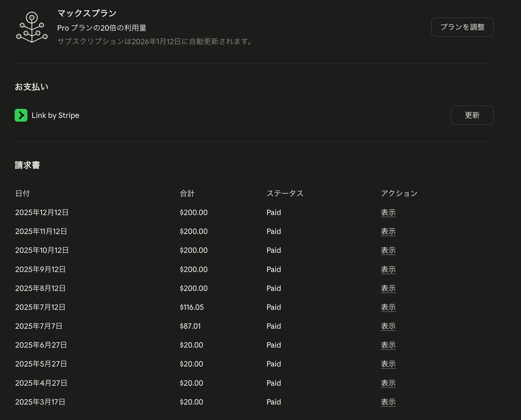The image size is (521, 420).
Task: View the 2025年10月12日 invoice via 表示
Action: (388, 251)
